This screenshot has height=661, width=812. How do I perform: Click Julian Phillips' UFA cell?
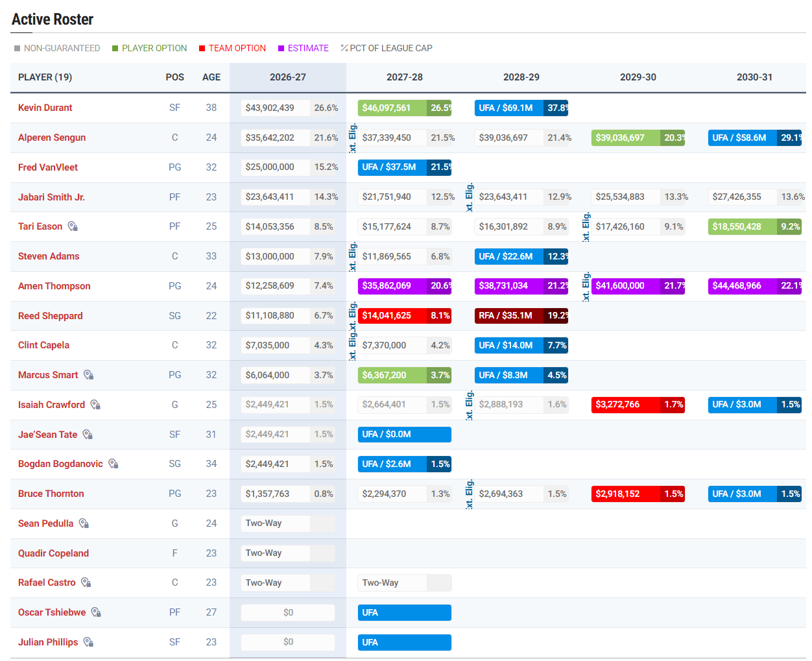[x=405, y=642]
